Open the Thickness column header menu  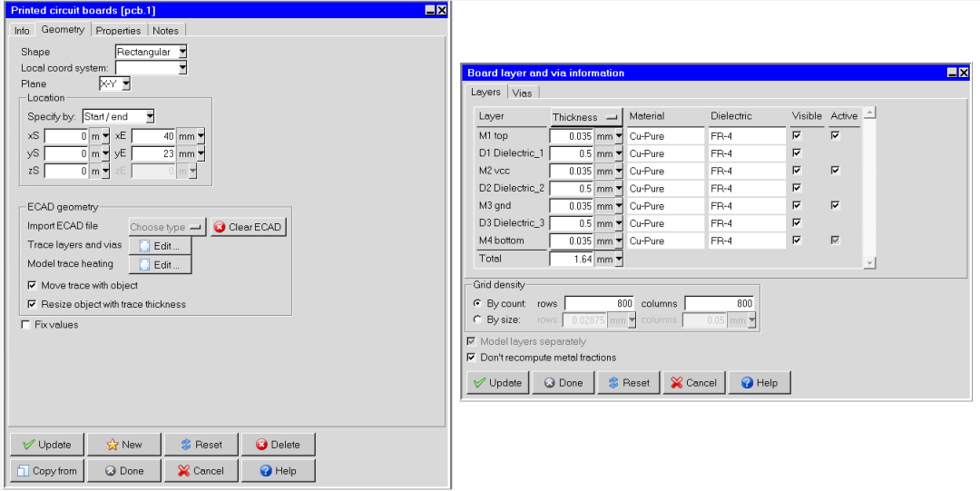[x=586, y=117]
